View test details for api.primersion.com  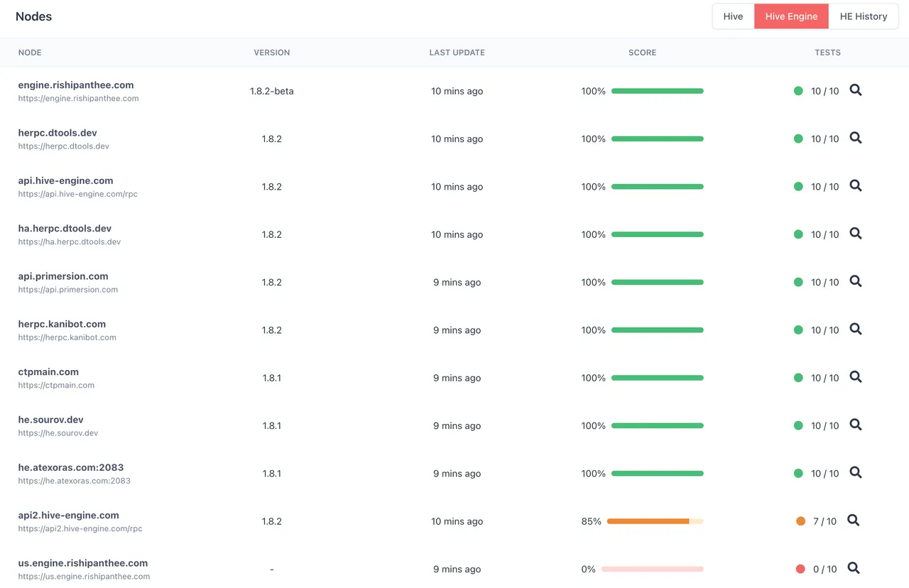click(856, 281)
